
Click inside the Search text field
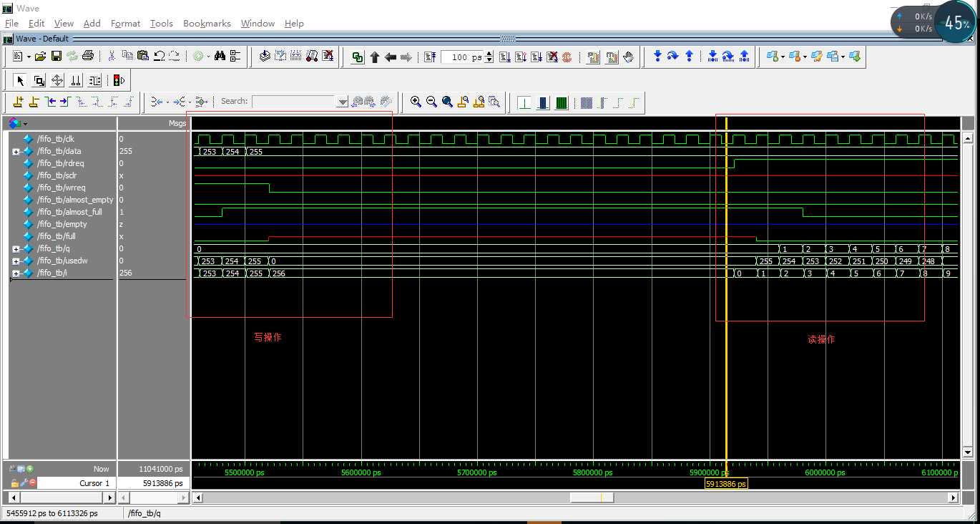pyautogui.click(x=294, y=102)
